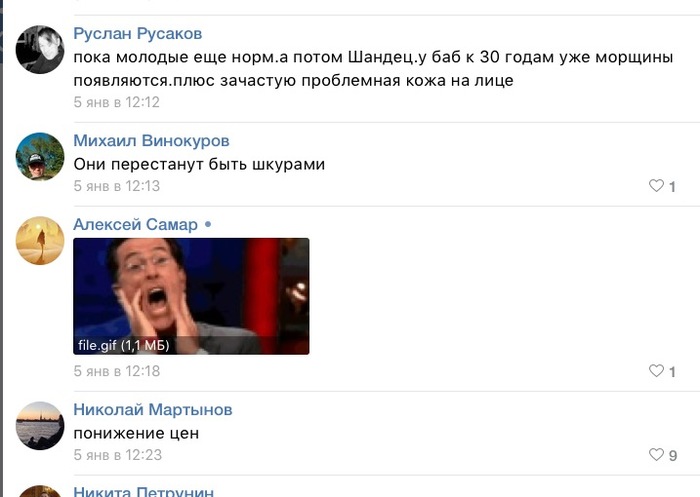Tap the heart on the понижение цен comment
The image size is (700, 497).
(656, 455)
